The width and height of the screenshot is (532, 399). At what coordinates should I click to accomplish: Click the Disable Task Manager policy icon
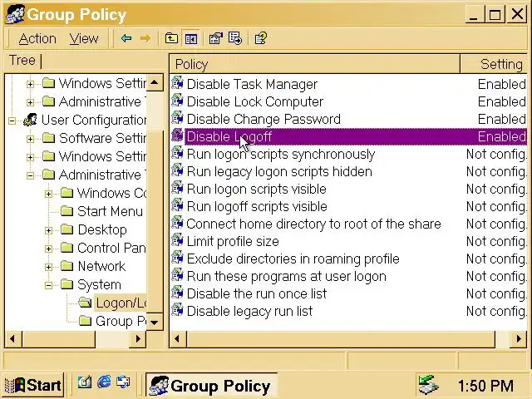177,83
